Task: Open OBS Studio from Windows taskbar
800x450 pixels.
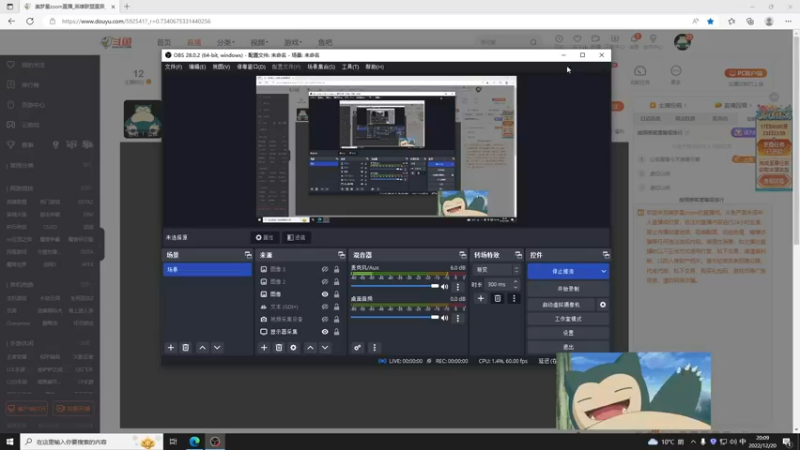Action: (x=215, y=441)
